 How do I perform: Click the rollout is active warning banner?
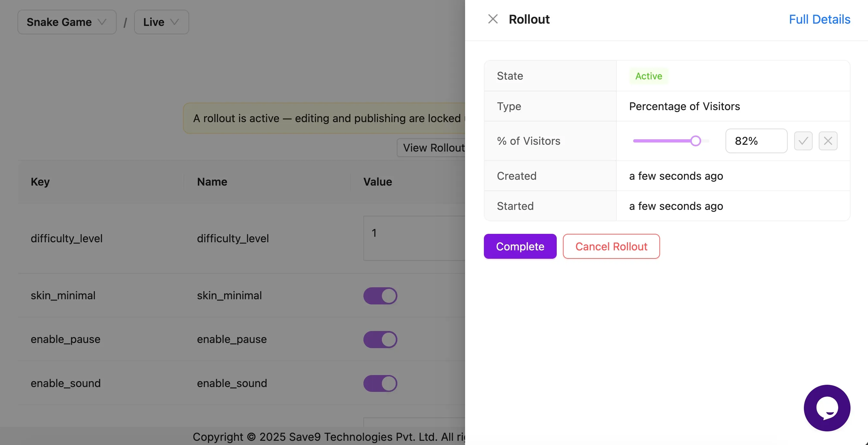point(324,118)
